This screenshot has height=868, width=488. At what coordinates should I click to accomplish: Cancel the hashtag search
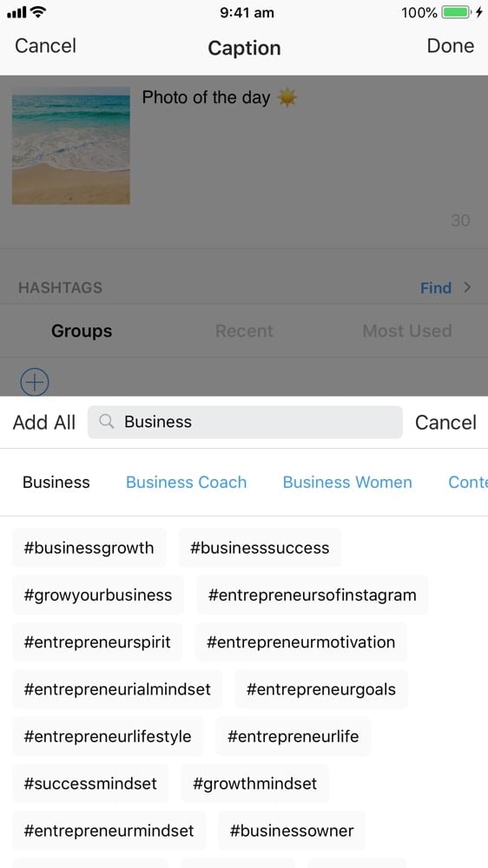(446, 423)
